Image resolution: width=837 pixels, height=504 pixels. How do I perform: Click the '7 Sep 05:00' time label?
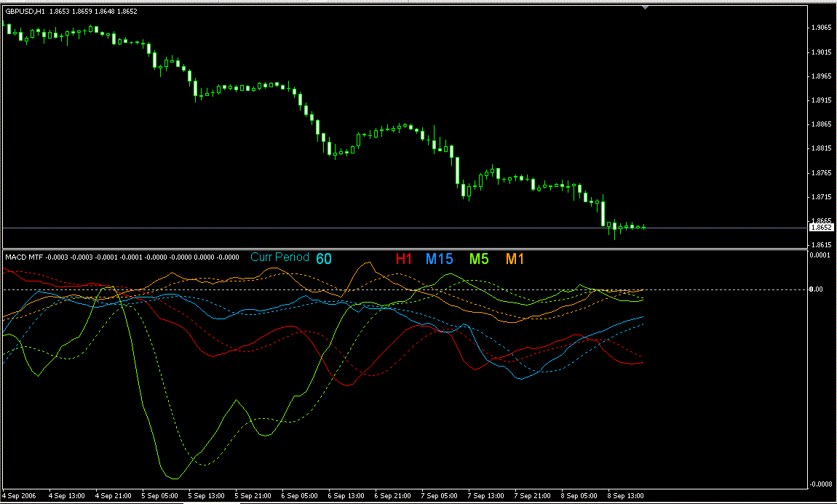point(440,495)
